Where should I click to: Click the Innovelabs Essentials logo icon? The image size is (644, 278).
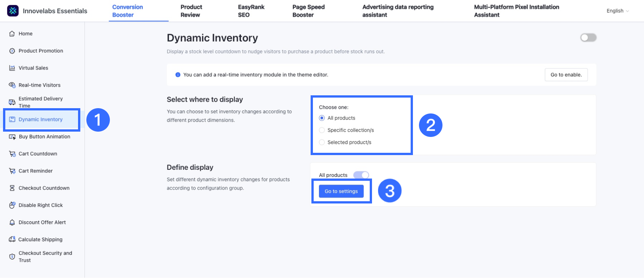coord(13,11)
